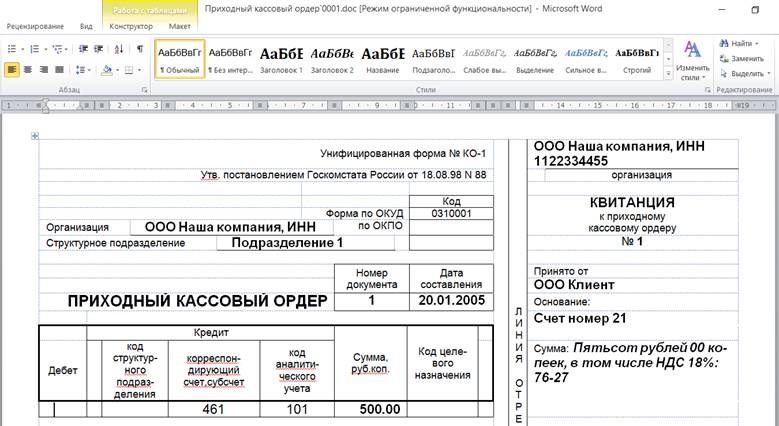The height and width of the screenshot is (426, 779).
Task: Click the borders icon
Action: 129,70
